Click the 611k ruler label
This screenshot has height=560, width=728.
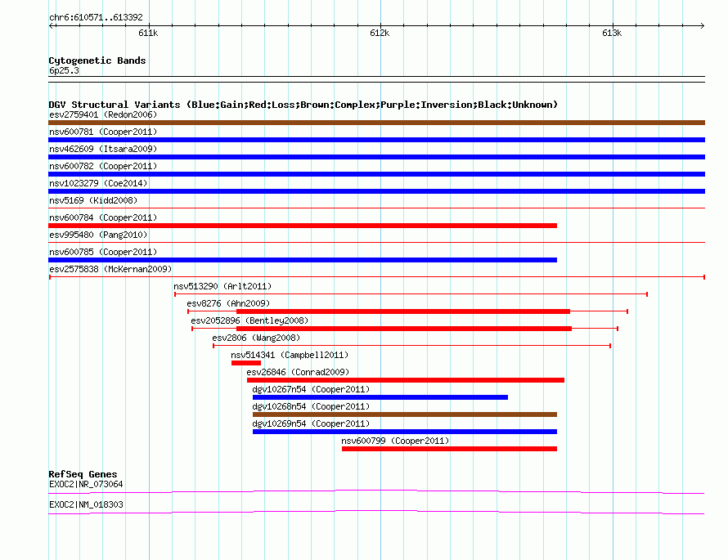click(x=148, y=33)
